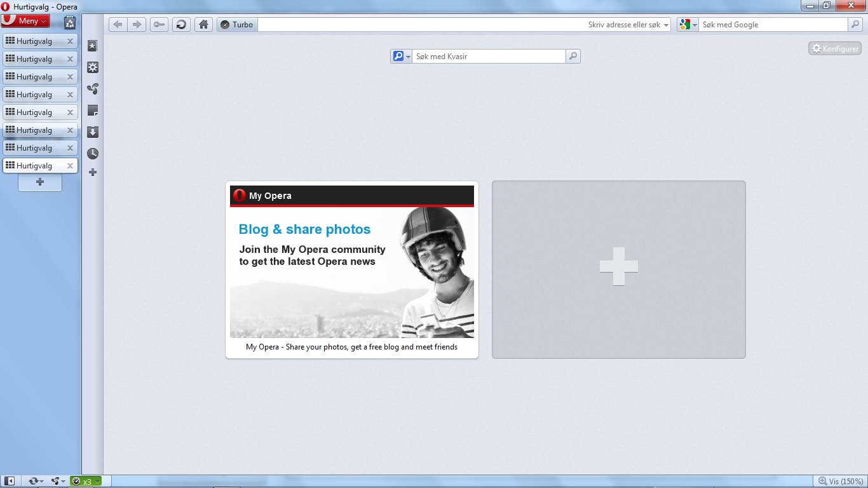Open the green Turbo x3 status dropdown
The width and height of the screenshot is (868, 488).
tap(86, 481)
